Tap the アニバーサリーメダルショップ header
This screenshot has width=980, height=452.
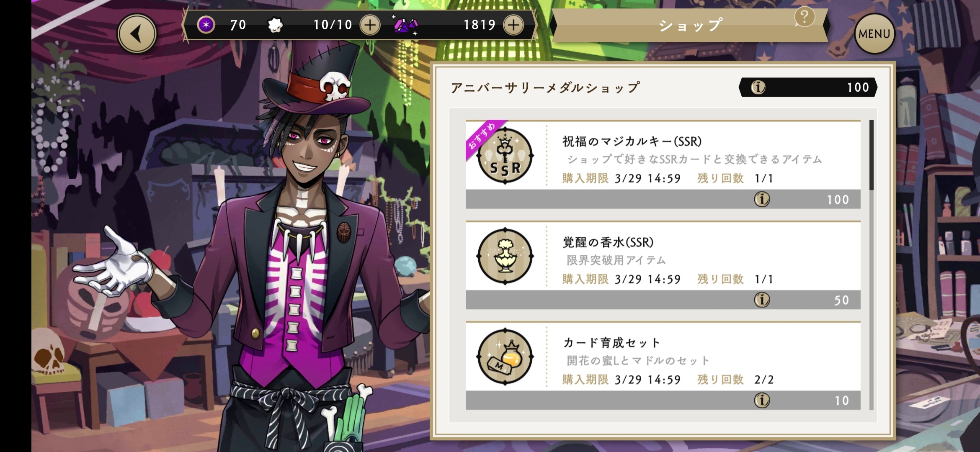[x=545, y=87]
